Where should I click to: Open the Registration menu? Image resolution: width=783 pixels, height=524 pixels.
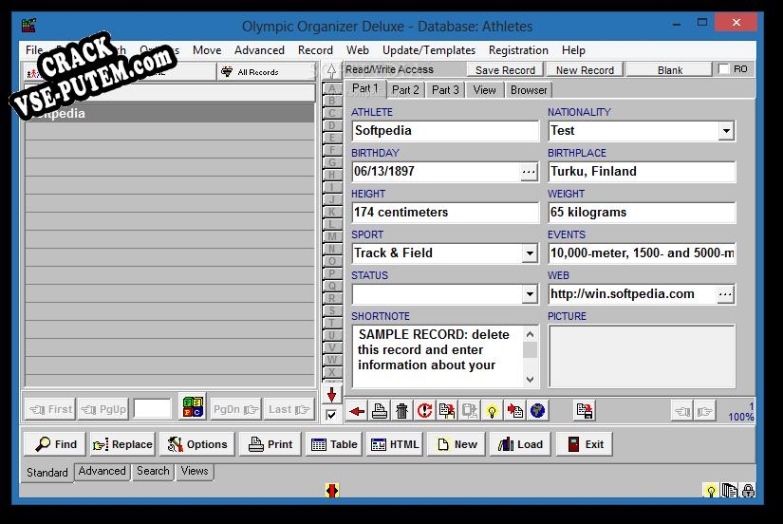point(518,50)
